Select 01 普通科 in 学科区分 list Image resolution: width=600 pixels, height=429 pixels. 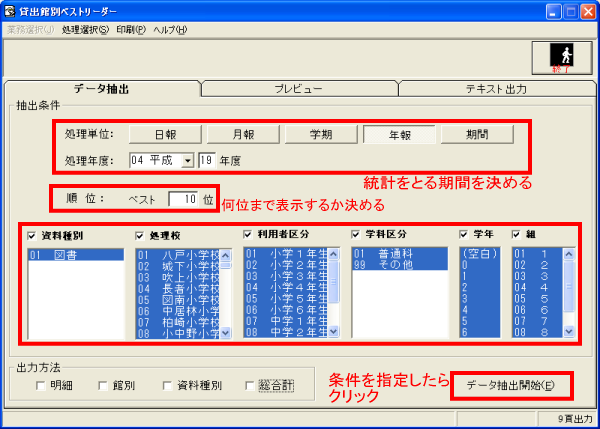(399, 254)
